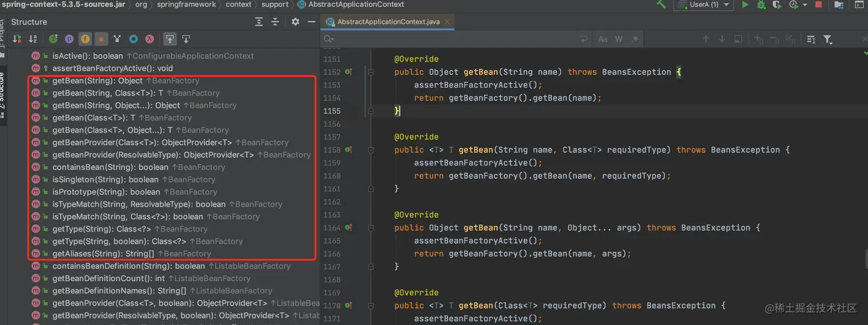Screen dimensions: 868x325
Task: Toggle group methods by defining type
Action: (117, 39)
